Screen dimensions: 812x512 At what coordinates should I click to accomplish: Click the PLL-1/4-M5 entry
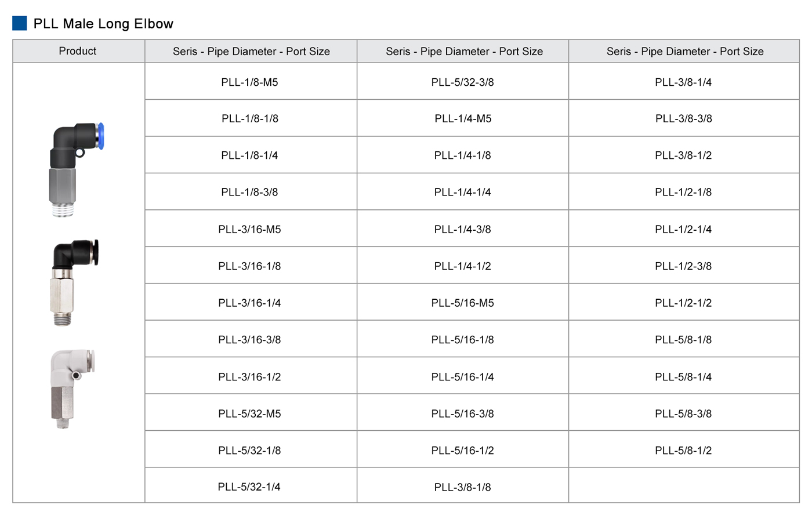click(462, 119)
